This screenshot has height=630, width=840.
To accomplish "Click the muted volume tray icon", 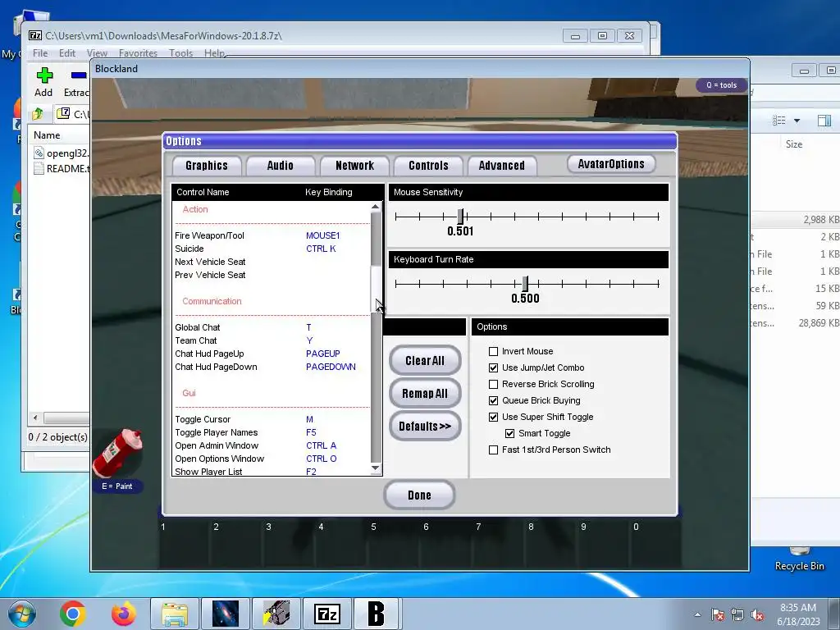I will point(757,614).
